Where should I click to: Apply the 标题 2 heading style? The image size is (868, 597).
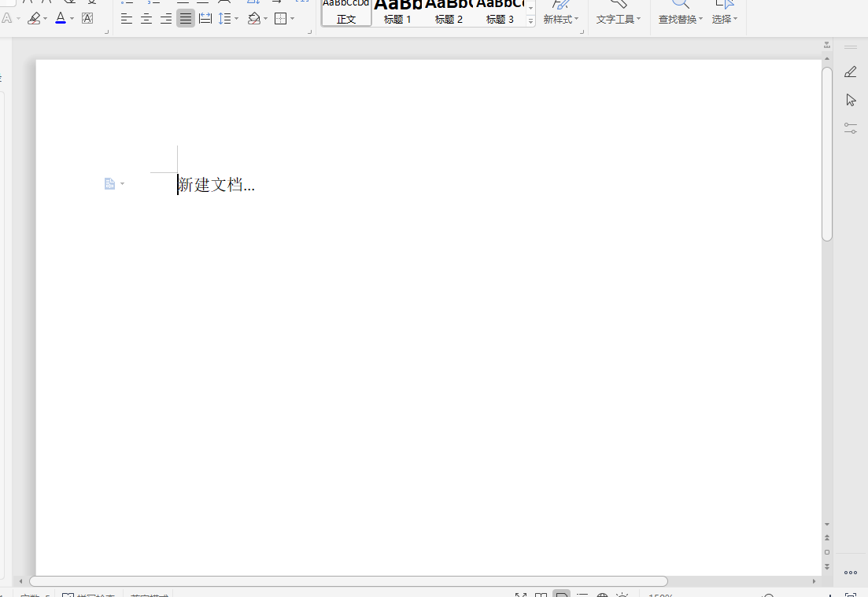pos(449,13)
